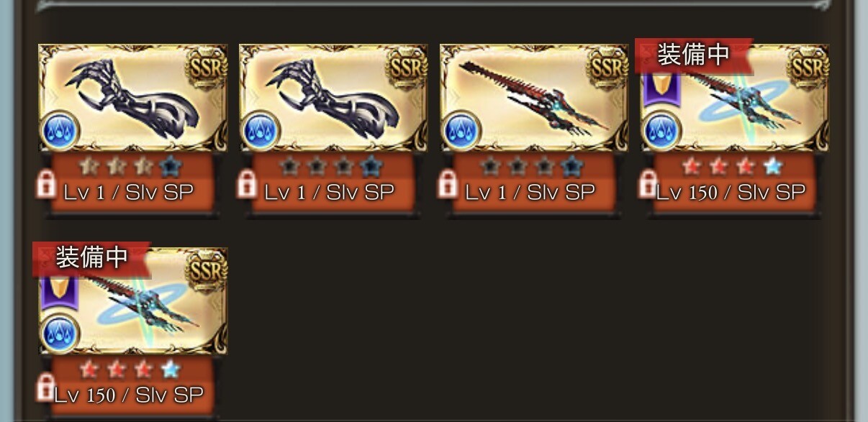Click the Lv 1 / Slv SP label under gold-starred claw
Screen dimensions: 868x422
point(128,192)
